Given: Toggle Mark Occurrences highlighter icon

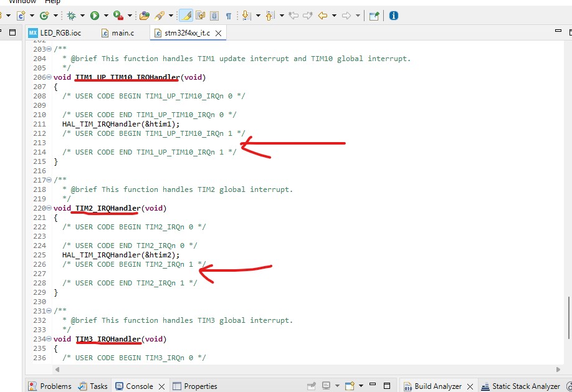Looking at the screenshot, I should (186, 16).
